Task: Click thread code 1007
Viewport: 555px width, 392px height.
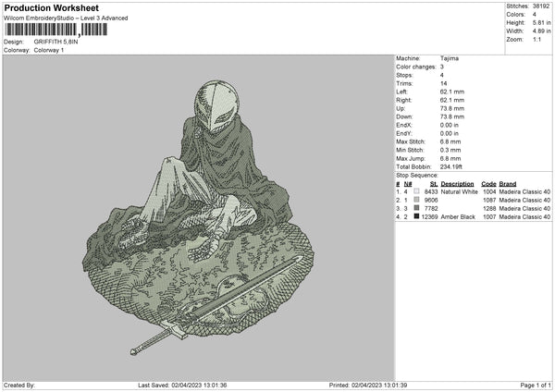Action: [489, 217]
